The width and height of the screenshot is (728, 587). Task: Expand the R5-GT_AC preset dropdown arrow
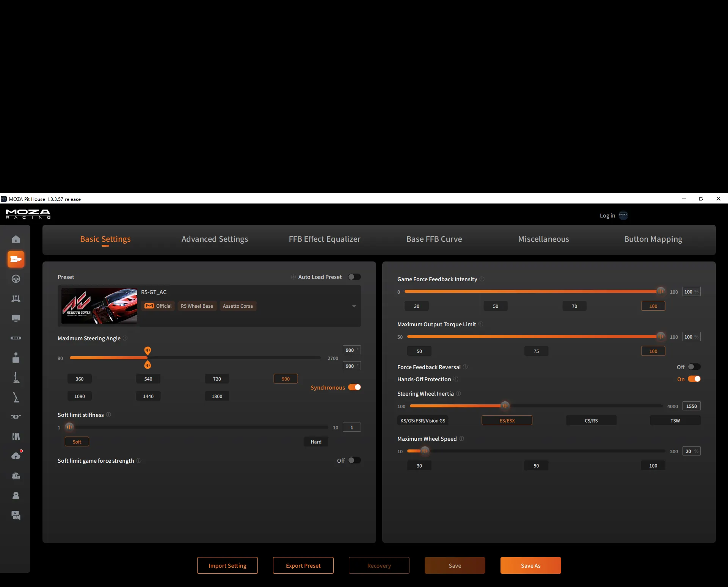[354, 306]
